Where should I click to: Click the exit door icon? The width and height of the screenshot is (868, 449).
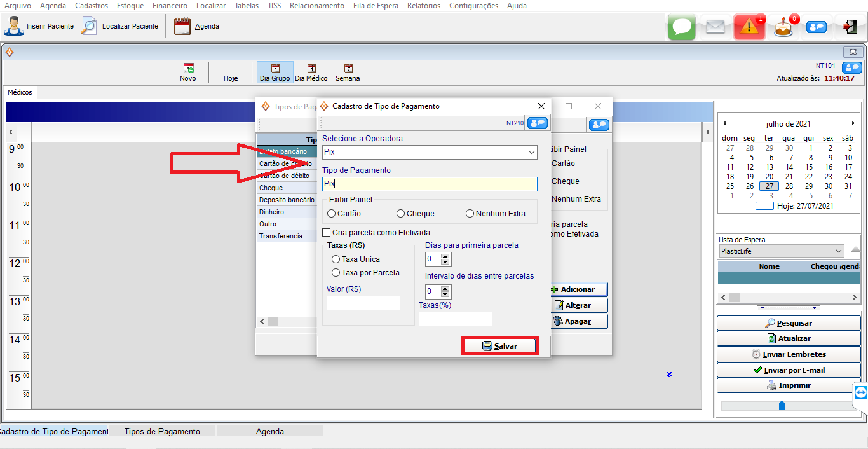point(850,27)
